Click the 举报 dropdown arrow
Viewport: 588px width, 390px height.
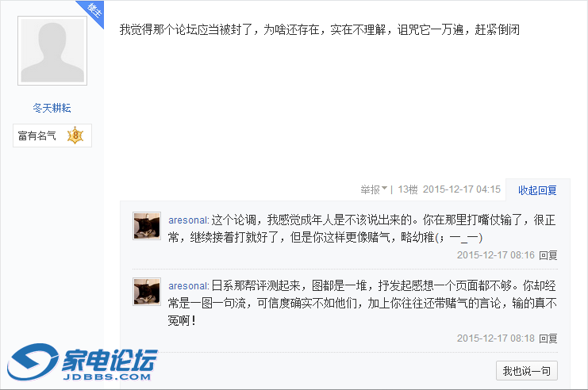[x=384, y=189]
